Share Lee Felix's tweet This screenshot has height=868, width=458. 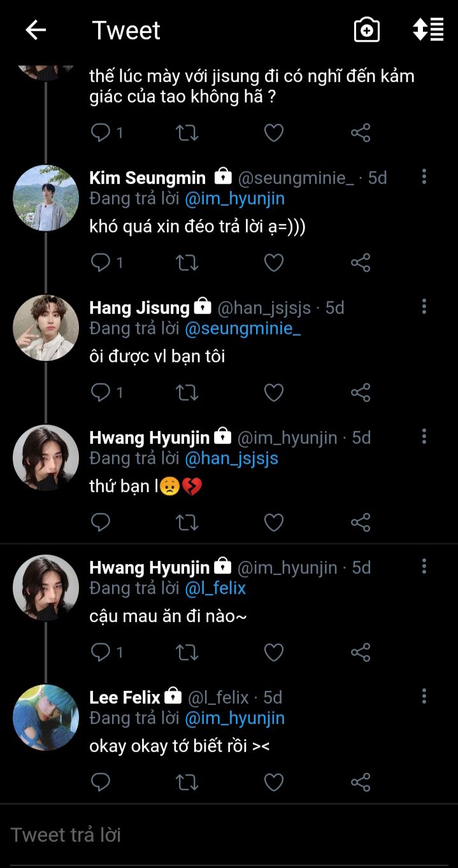coord(361,782)
